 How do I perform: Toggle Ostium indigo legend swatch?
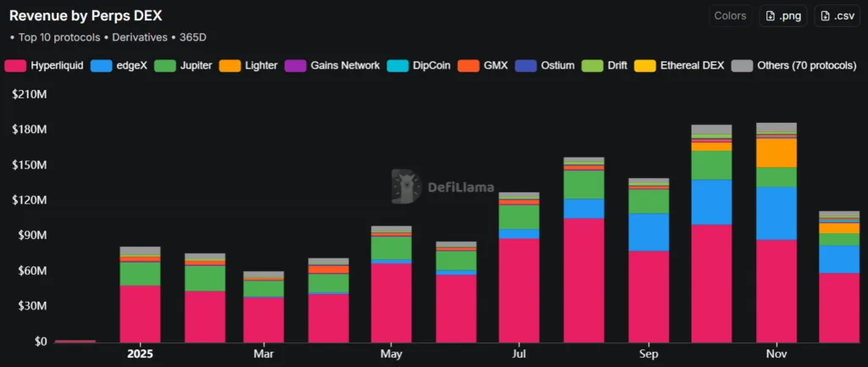pos(526,66)
